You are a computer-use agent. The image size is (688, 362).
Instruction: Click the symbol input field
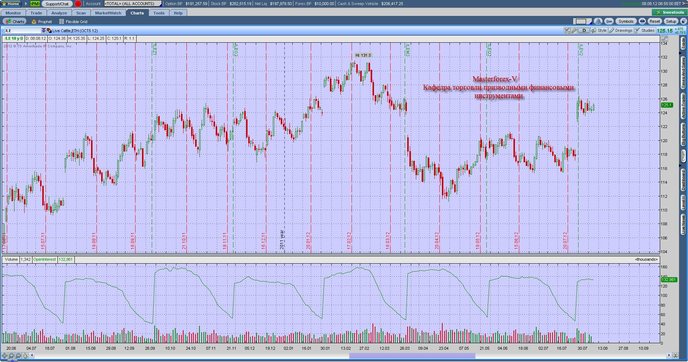(x=22, y=31)
